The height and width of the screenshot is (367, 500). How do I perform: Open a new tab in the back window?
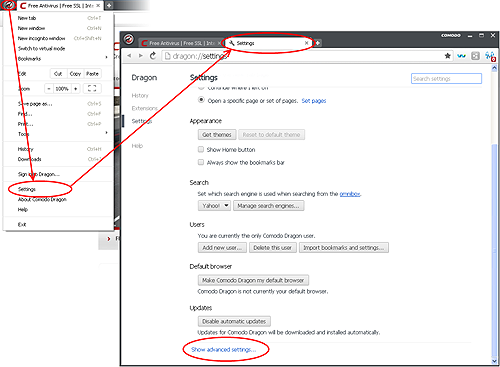[109, 6]
